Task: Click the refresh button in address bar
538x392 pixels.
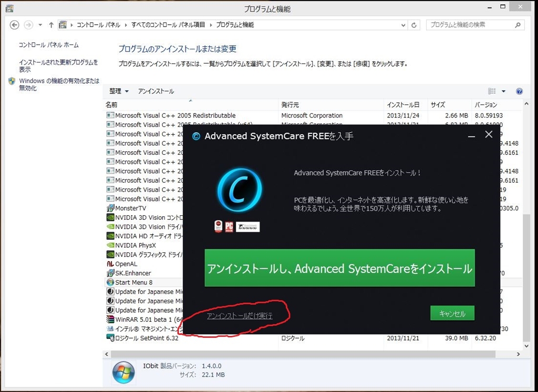Action: [414, 25]
